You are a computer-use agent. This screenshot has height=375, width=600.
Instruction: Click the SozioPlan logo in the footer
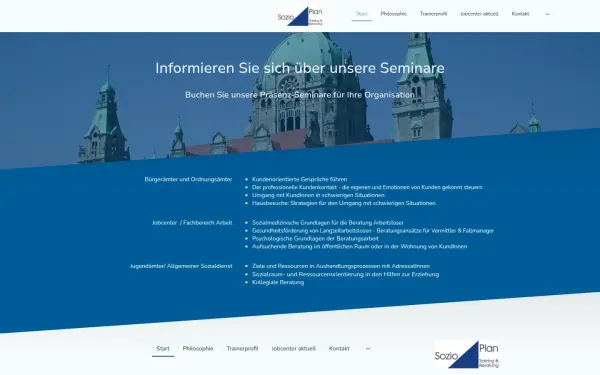(466, 354)
